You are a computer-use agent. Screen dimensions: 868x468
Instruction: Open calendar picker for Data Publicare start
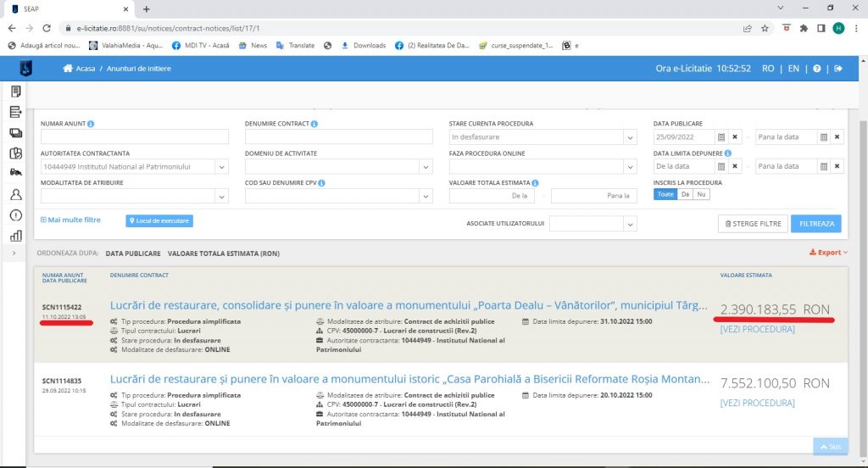tap(721, 137)
